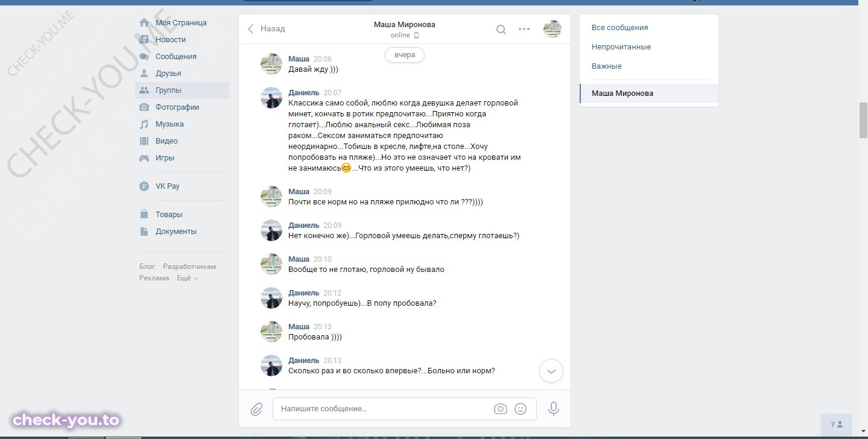Open the Фотографии camera icon
Viewport: 868px width, 439px height.
click(x=144, y=107)
